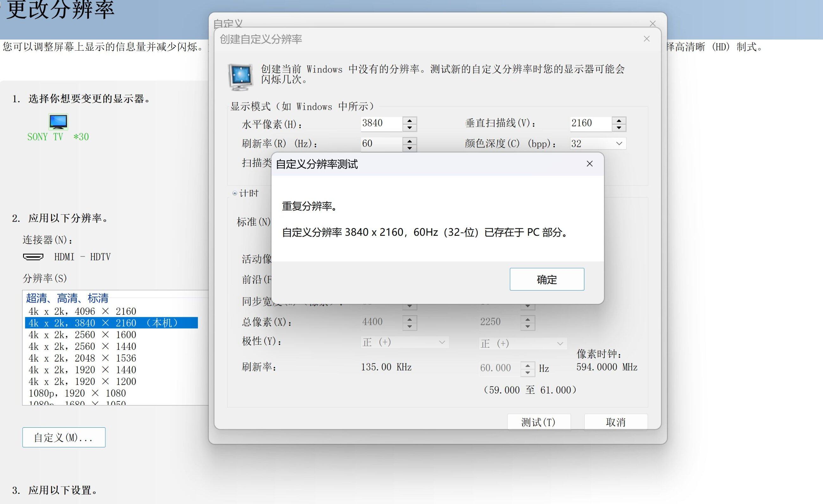The height and width of the screenshot is (504, 823).
Task: Click the 总像素 vertical field 2250
Action: (x=500, y=322)
